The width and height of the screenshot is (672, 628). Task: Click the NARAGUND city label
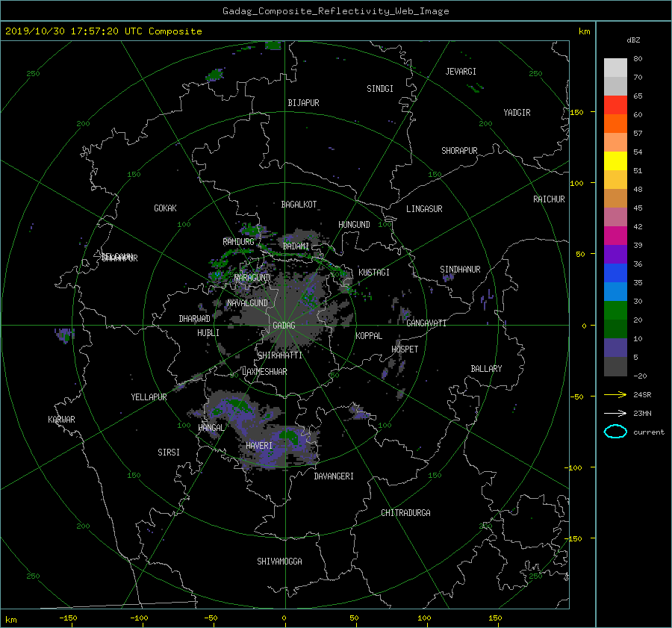point(252,277)
